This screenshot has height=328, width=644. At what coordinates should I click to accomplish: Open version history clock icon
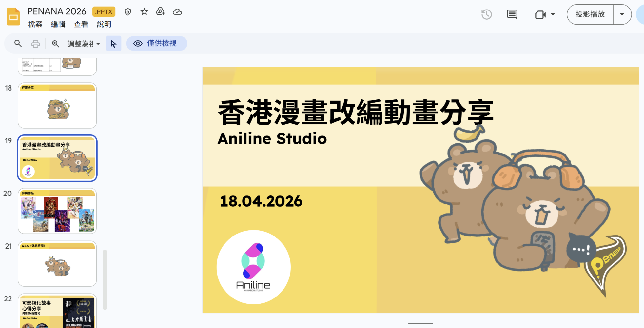[x=486, y=14]
